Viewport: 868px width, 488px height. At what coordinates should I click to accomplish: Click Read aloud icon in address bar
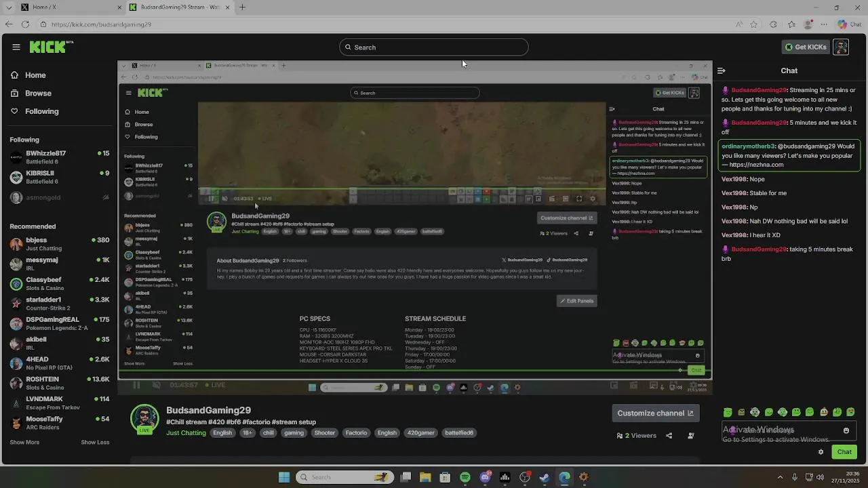click(x=739, y=24)
